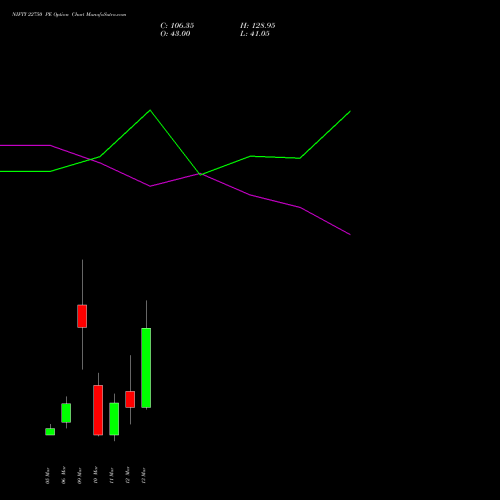Select the '05 Mar' date axis label
Screen dimensions: 500x500
(47, 475)
